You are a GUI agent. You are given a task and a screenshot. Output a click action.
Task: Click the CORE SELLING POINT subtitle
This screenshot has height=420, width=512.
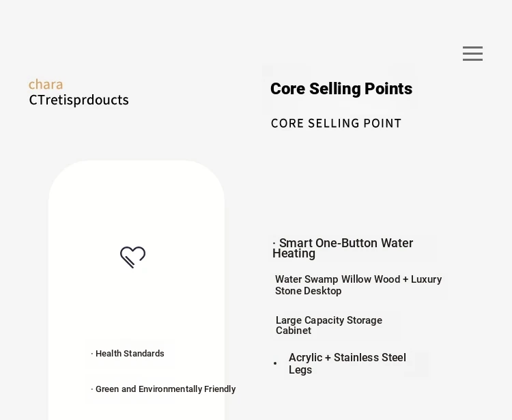click(336, 124)
